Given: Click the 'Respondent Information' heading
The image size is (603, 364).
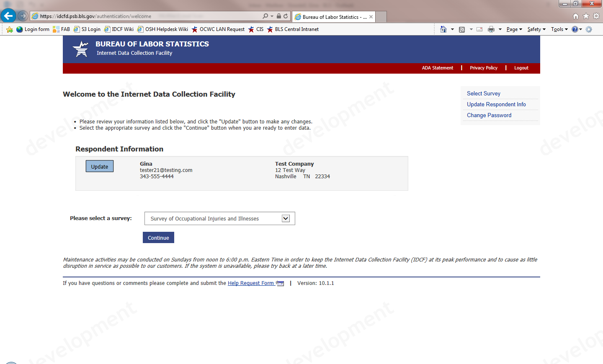Looking at the screenshot, I should [119, 149].
